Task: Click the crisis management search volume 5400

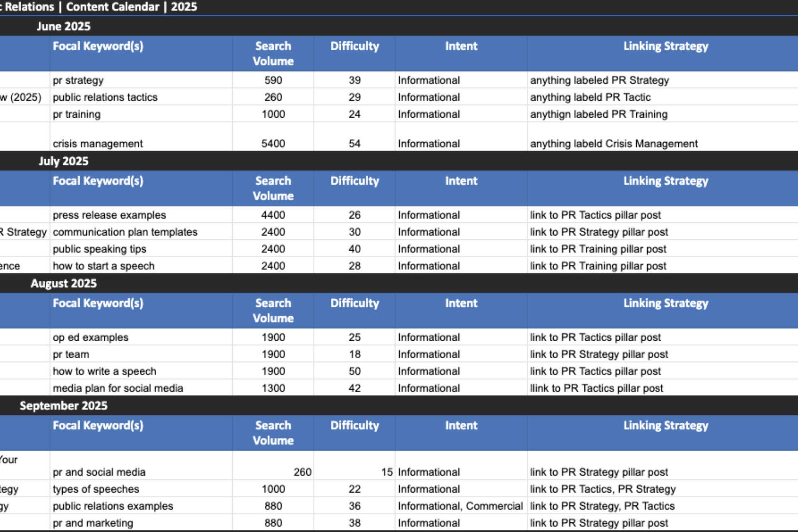Action: (273, 143)
